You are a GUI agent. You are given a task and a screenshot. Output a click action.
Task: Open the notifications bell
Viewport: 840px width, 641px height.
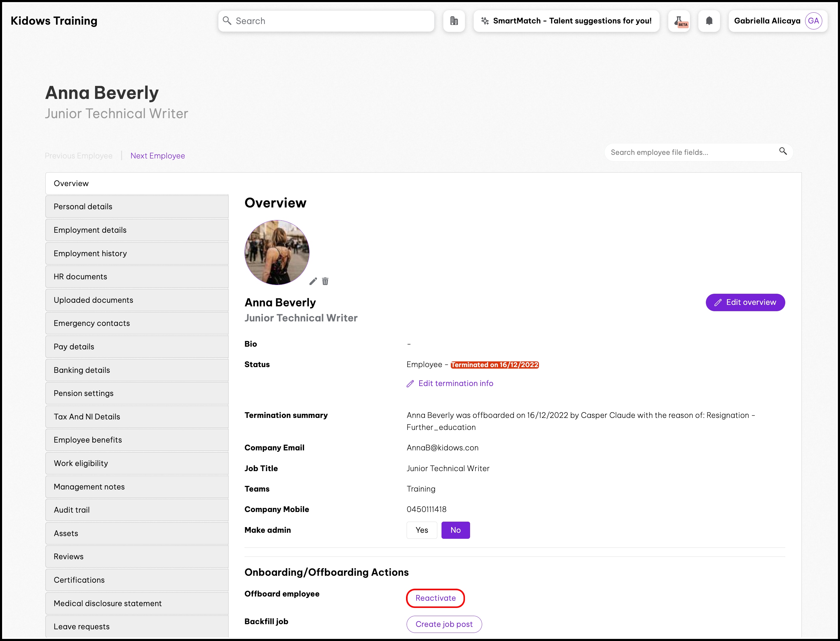pyautogui.click(x=709, y=21)
